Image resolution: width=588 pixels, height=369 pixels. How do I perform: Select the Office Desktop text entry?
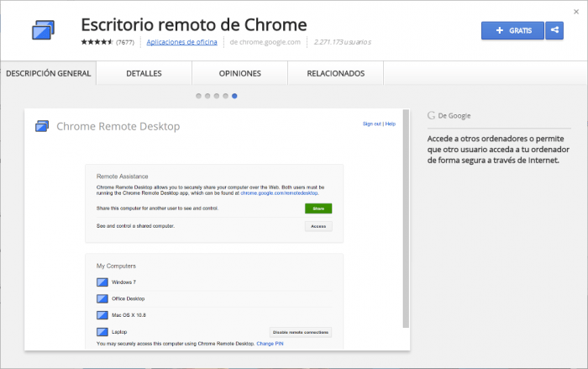click(x=129, y=298)
